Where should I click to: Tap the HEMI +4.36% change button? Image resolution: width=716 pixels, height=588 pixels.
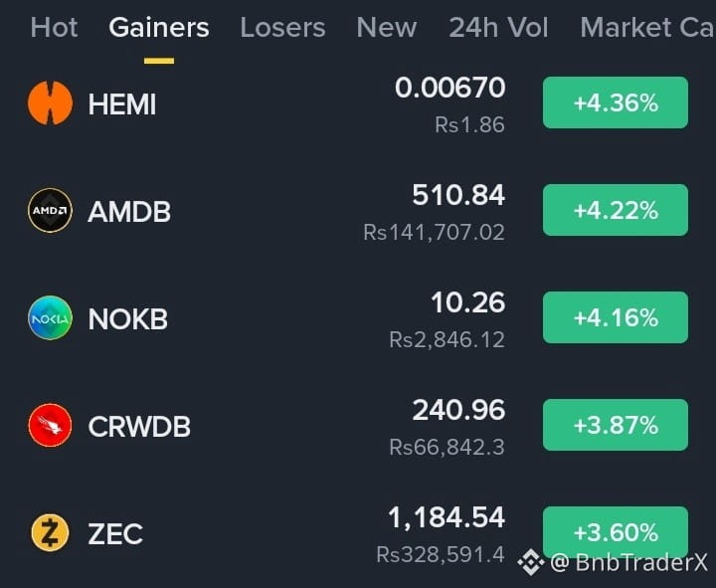616,102
